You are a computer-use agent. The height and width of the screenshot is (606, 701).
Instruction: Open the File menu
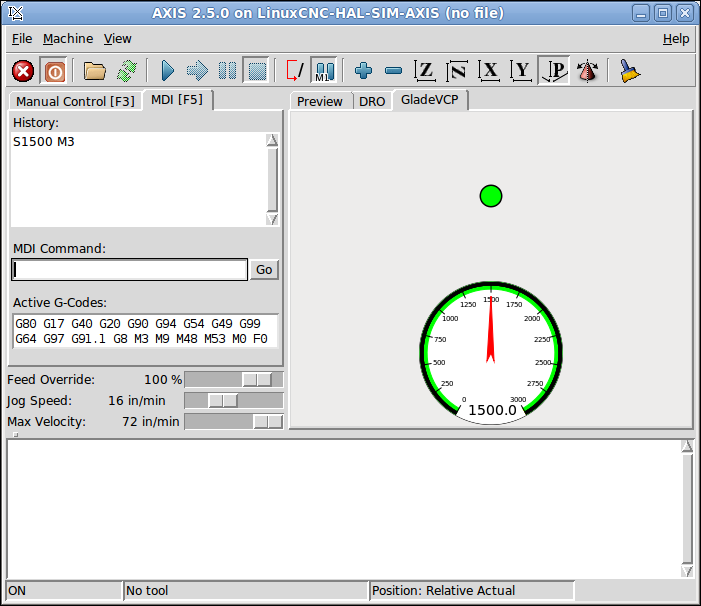tap(22, 39)
